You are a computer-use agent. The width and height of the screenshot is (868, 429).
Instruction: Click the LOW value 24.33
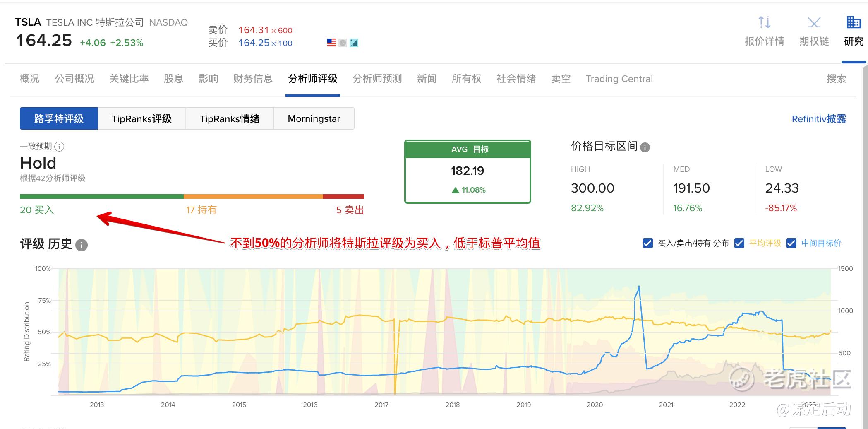pyautogui.click(x=782, y=188)
